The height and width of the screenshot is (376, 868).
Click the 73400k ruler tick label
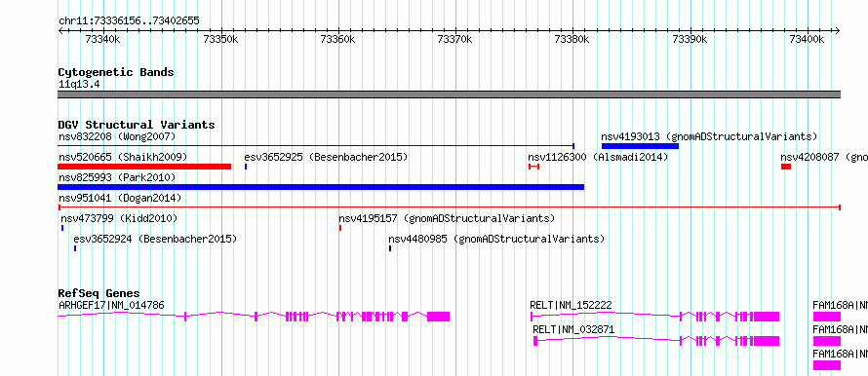808,39
